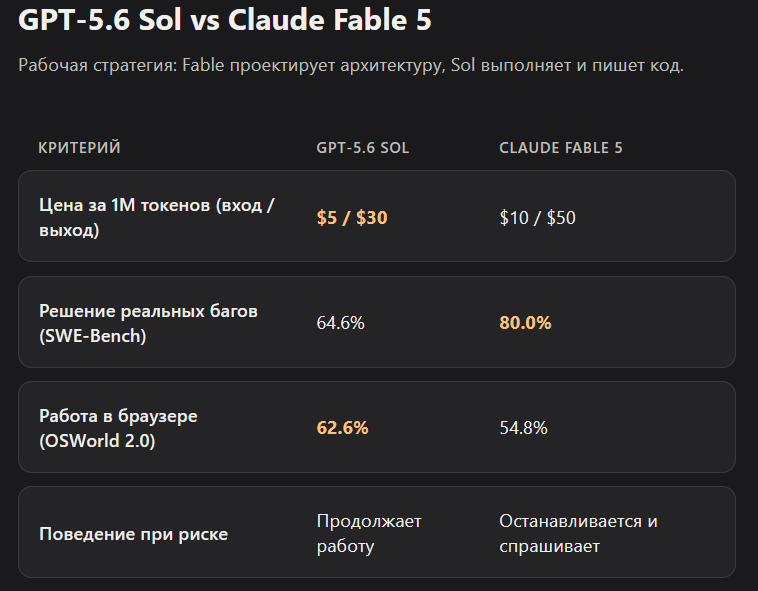Click the highlighted $5 / $30 price

352,217
